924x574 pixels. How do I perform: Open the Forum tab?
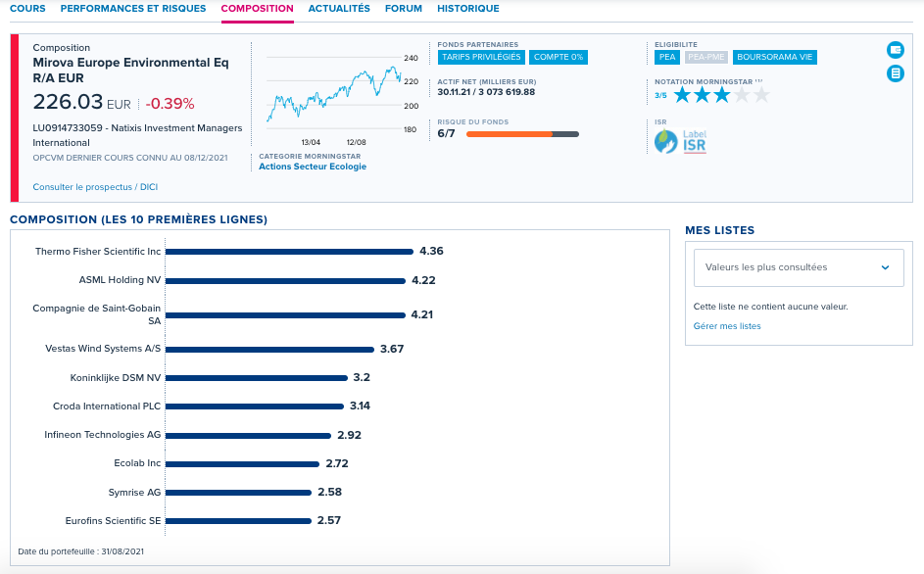click(x=404, y=9)
